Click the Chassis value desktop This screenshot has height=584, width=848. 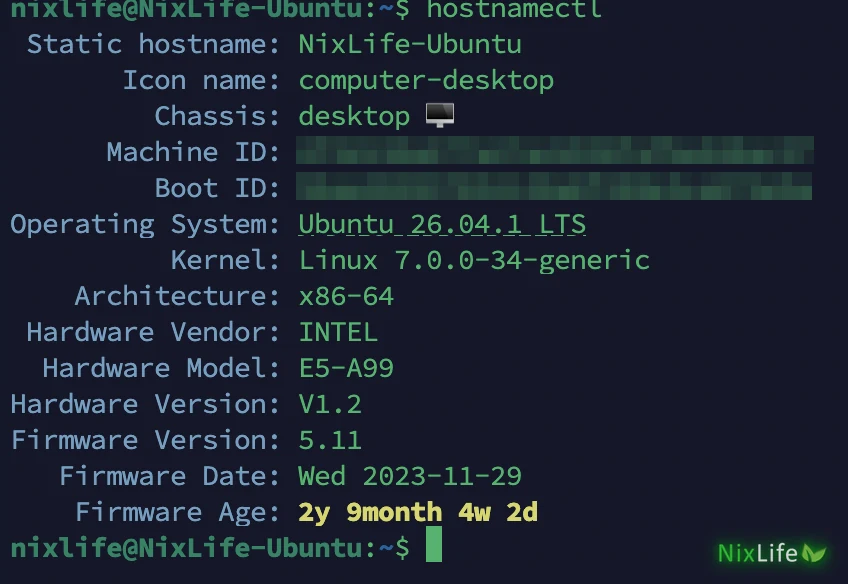354,116
